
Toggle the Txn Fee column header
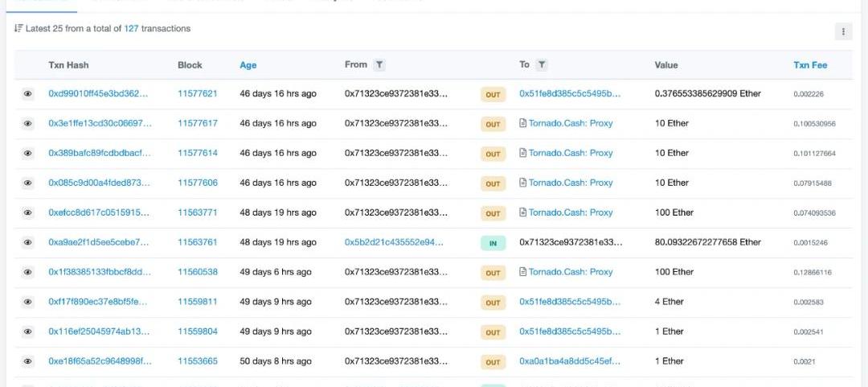point(809,65)
